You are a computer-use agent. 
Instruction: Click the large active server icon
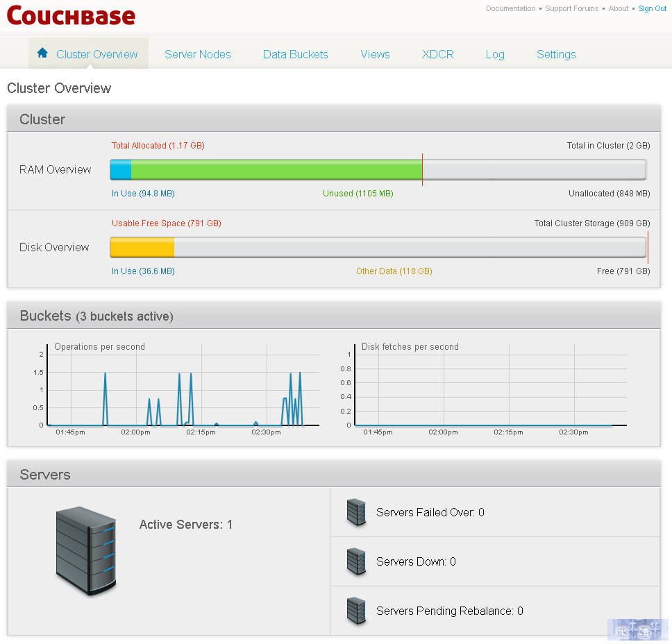click(86, 551)
